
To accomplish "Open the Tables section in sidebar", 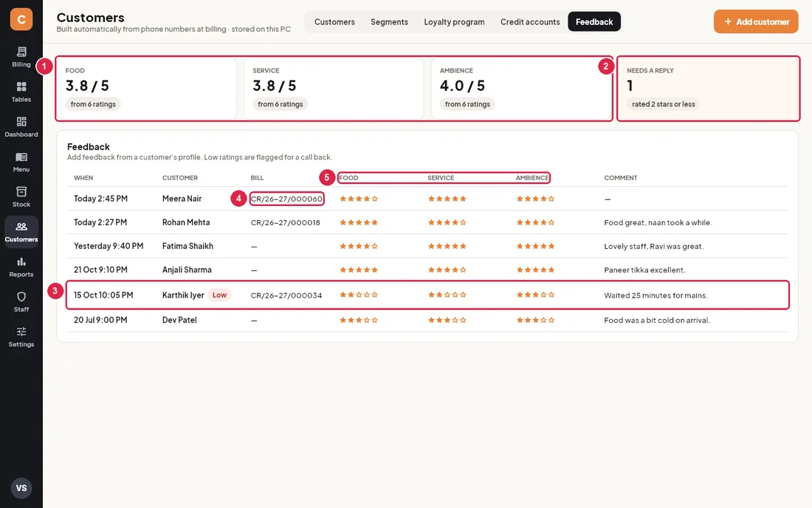I will 21,92.
